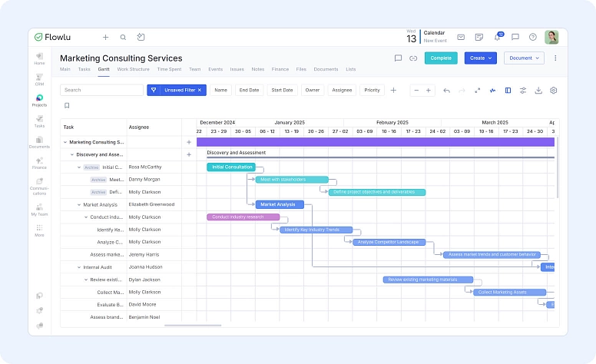Switch to the Work Structure tab

point(133,69)
